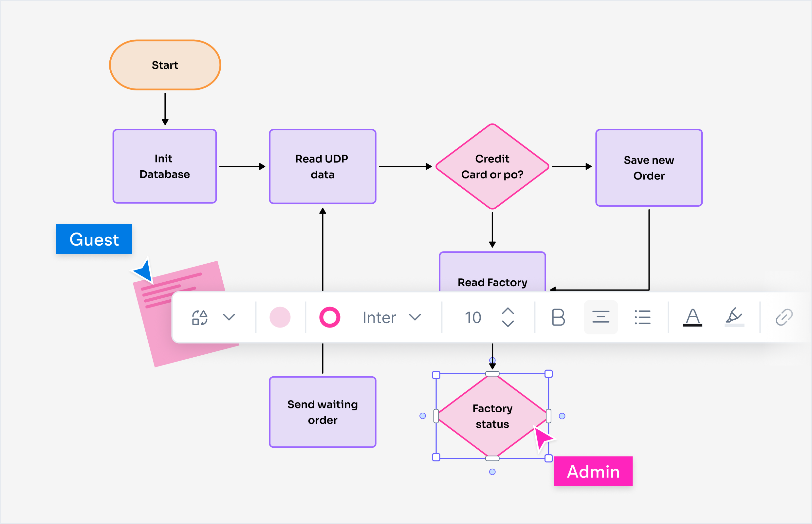Select the highlighter color tool
This screenshot has height=524, width=812.
pos(734,317)
